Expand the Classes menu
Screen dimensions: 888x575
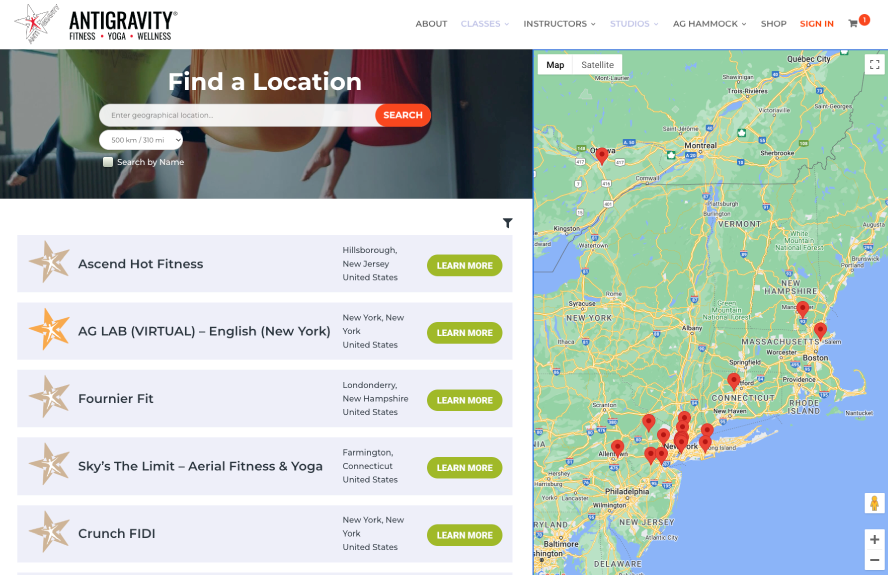(x=485, y=24)
